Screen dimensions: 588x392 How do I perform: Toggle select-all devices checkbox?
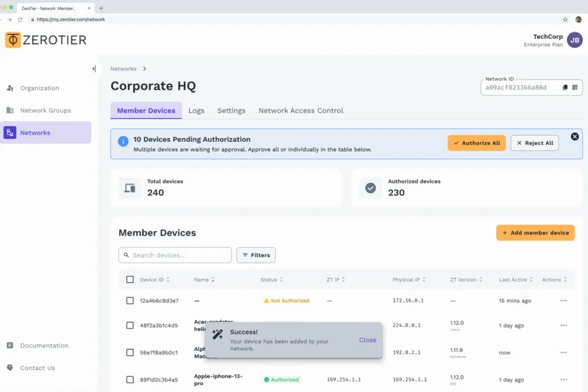point(130,279)
